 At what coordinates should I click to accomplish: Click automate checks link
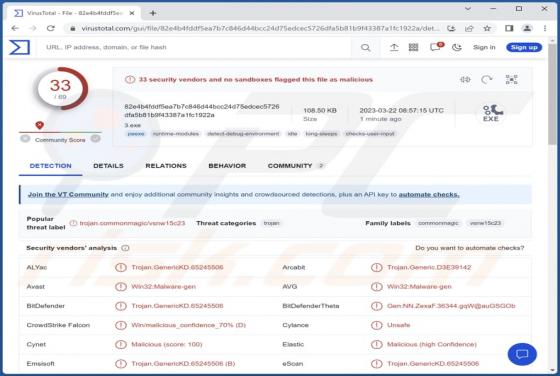tap(429, 195)
